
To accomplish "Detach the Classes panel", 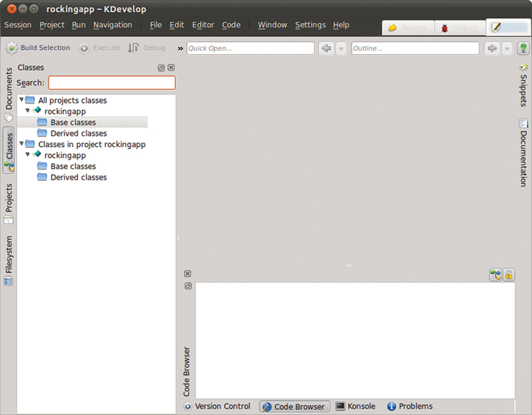I will (161, 68).
